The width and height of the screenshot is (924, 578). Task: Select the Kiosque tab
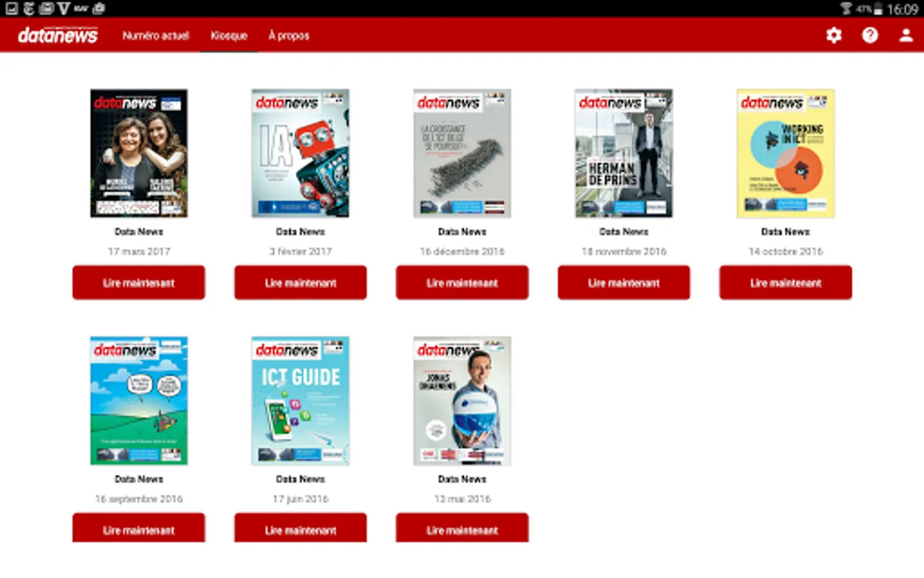point(229,35)
